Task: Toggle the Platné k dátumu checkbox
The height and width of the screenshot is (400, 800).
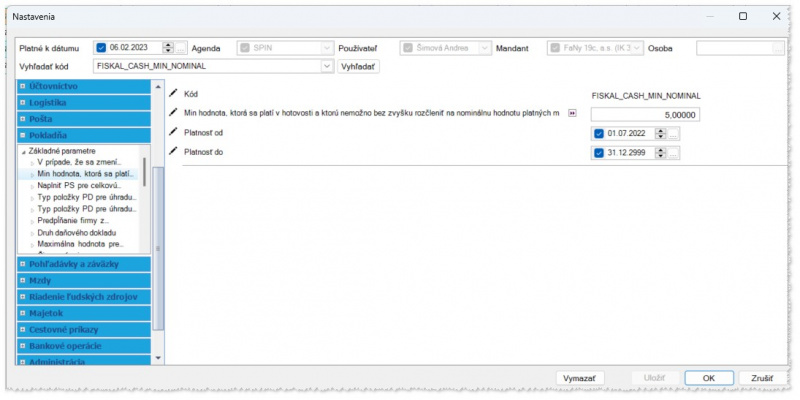Action: coord(101,47)
